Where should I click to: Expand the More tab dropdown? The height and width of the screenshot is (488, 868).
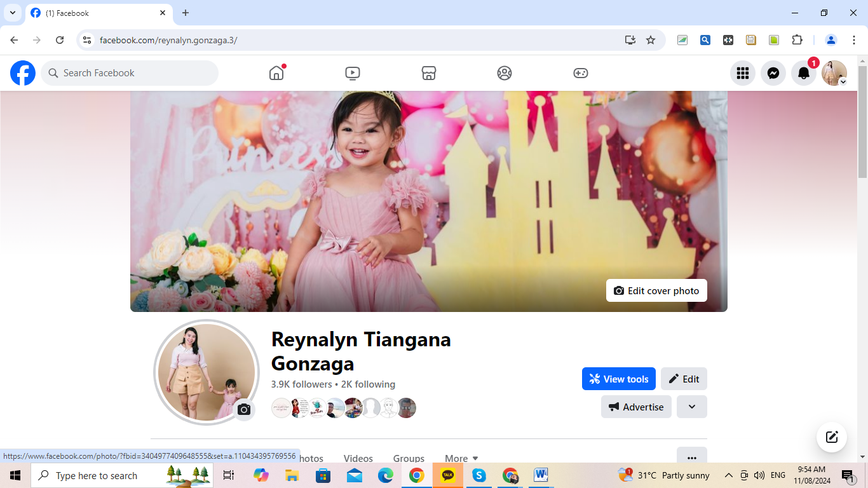(x=461, y=458)
